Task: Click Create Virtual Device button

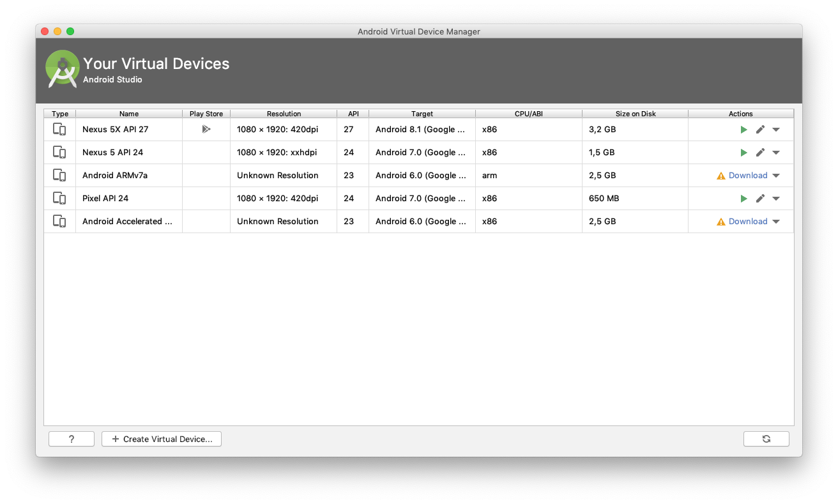Action: click(162, 439)
